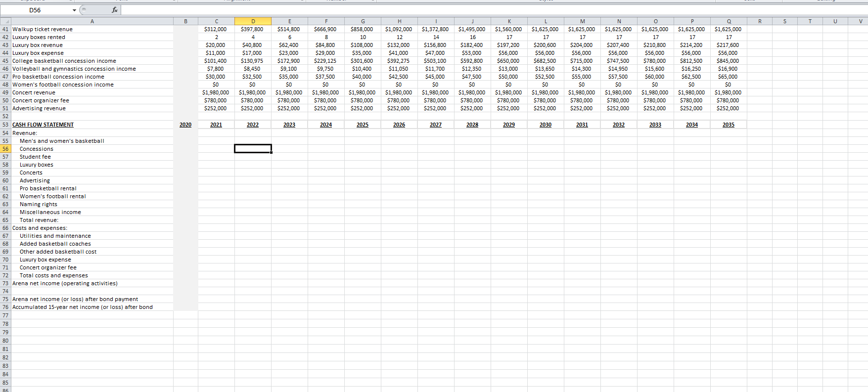Select the column M header
Image resolution: width=868 pixels, height=392 pixels.
[x=582, y=21]
